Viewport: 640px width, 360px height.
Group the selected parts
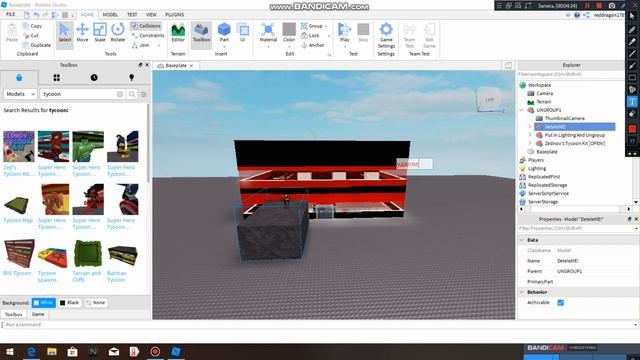(312, 26)
